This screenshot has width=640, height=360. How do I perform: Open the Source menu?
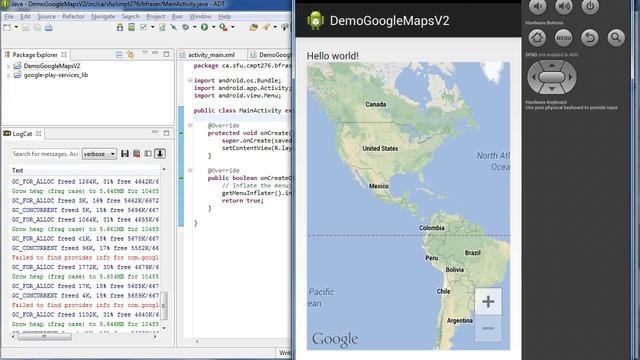tap(46, 16)
